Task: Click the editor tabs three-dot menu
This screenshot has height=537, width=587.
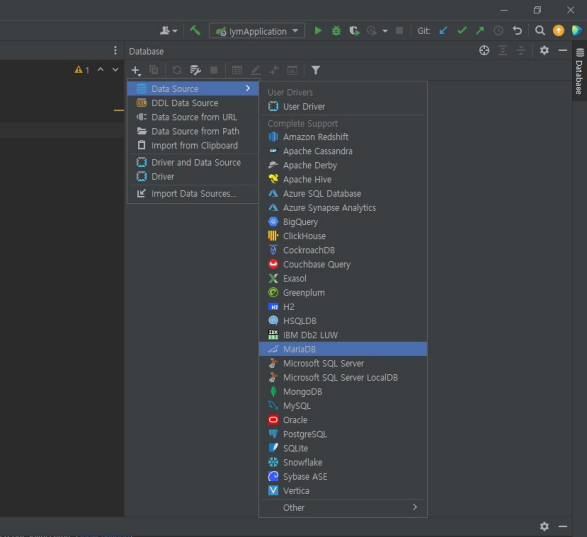Action: [x=115, y=50]
